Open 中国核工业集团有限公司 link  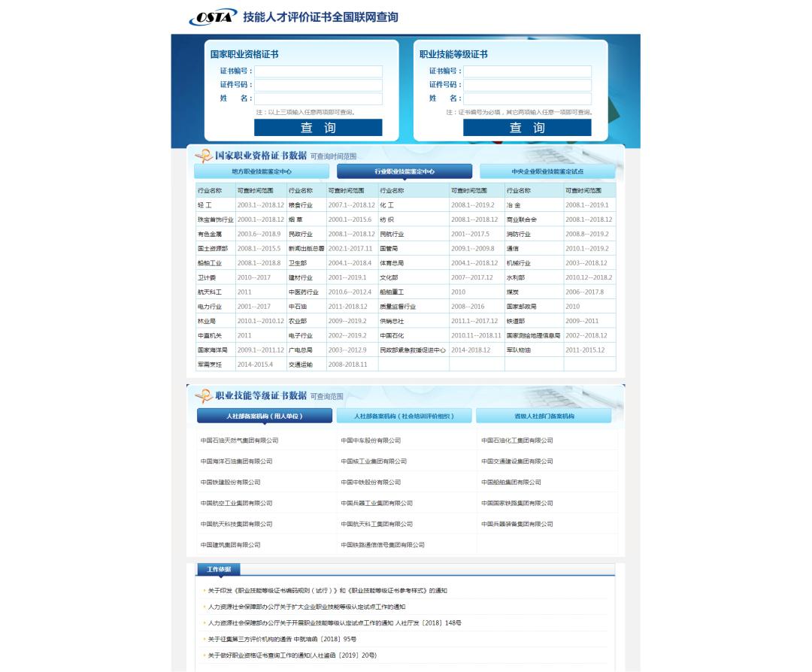pyautogui.click(x=374, y=462)
